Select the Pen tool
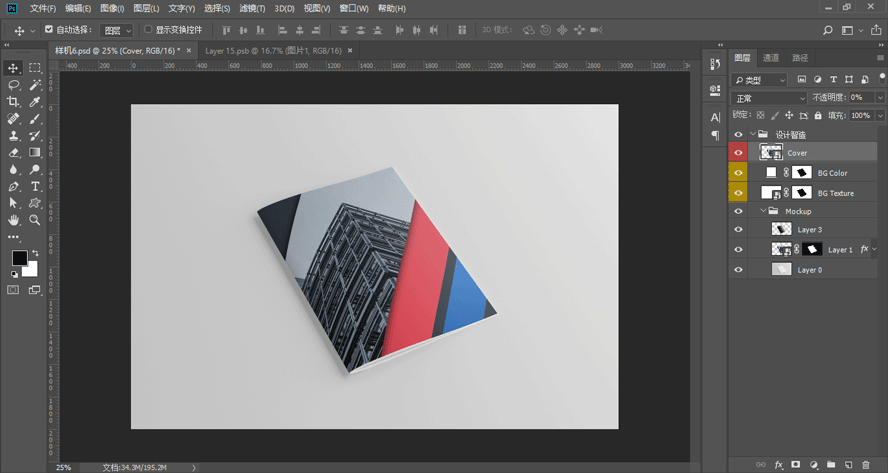 pyautogui.click(x=13, y=186)
